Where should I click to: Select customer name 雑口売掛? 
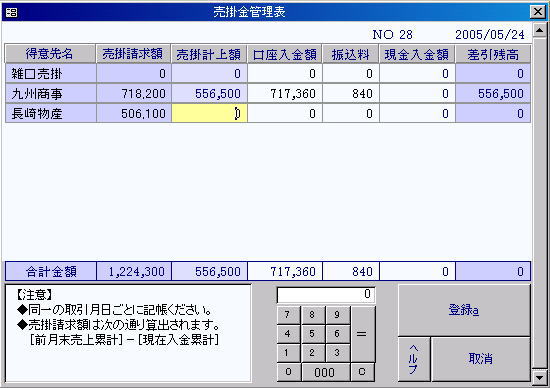[x=51, y=73]
